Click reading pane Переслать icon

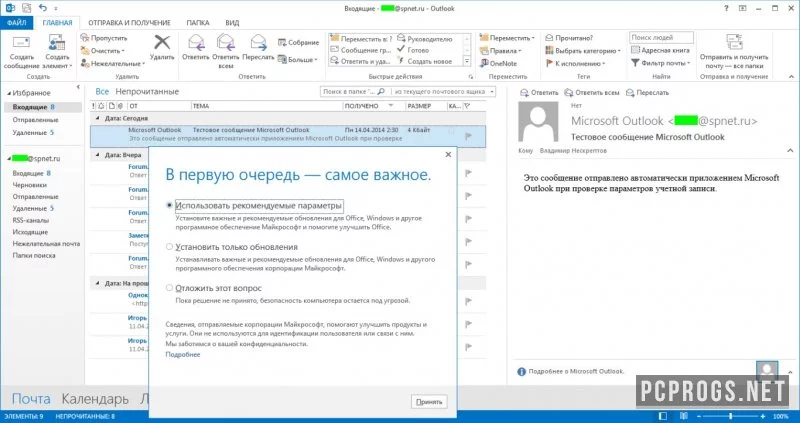(630, 93)
